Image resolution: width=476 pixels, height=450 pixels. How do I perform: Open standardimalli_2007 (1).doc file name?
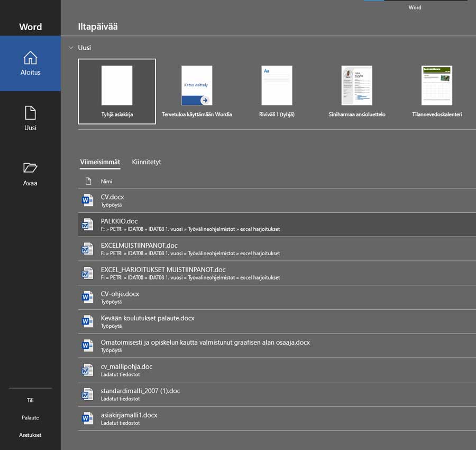click(141, 391)
